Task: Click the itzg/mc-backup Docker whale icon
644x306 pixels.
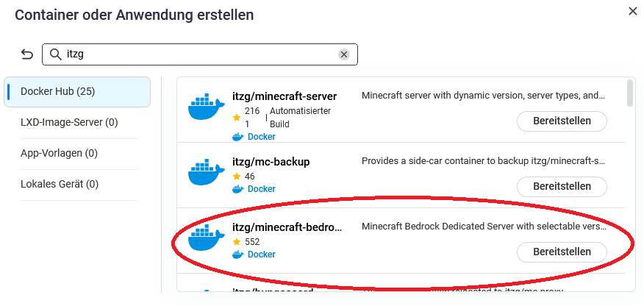Action: tap(206, 171)
